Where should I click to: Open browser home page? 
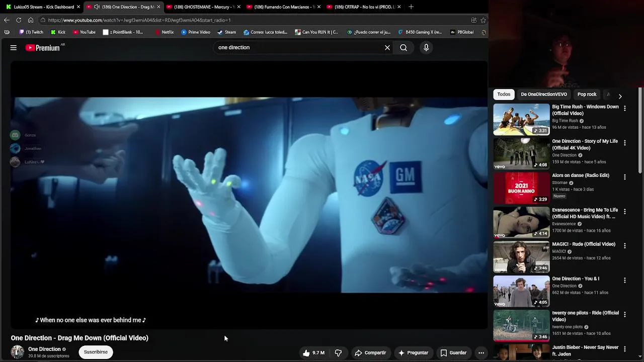point(31,20)
